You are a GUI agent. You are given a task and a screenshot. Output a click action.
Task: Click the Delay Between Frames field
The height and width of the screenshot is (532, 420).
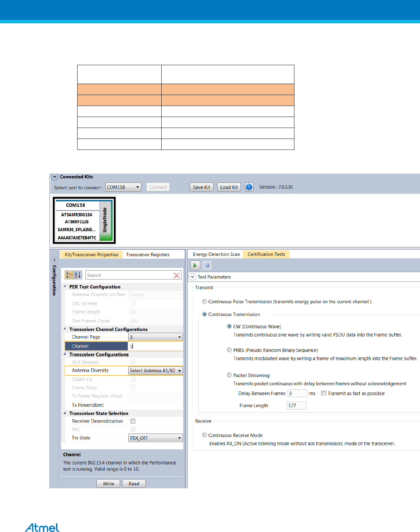(297, 393)
